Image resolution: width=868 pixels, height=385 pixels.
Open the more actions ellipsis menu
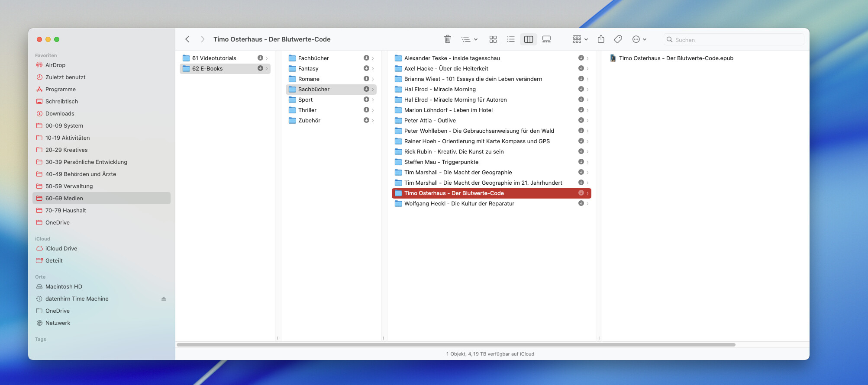tap(639, 39)
